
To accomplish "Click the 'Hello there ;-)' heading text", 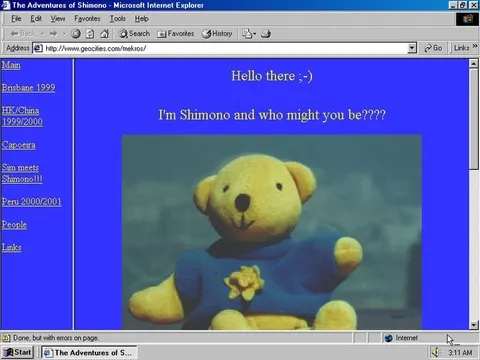I will pos(272,76).
